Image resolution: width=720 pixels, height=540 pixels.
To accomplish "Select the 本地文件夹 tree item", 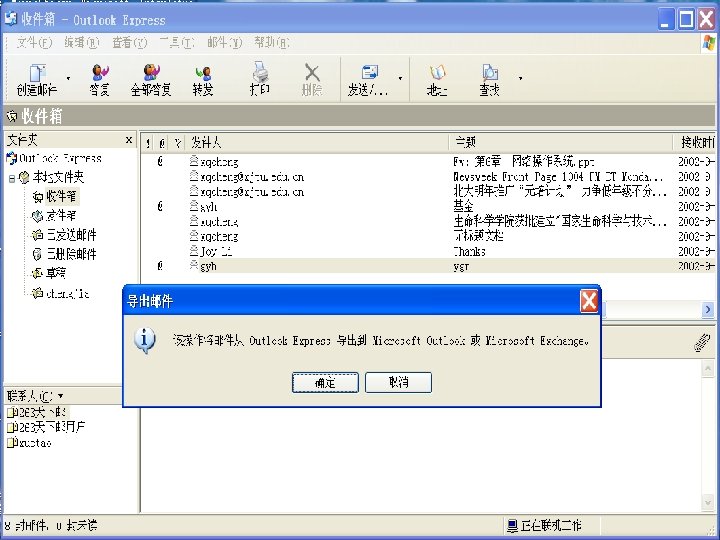I will (x=51, y=177).
